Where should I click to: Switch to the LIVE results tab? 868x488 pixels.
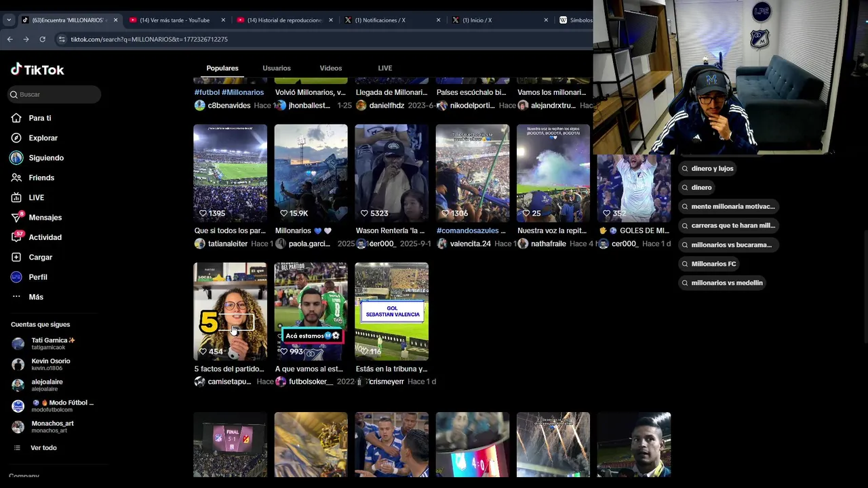pyautogui.click(x=385, y=68)
